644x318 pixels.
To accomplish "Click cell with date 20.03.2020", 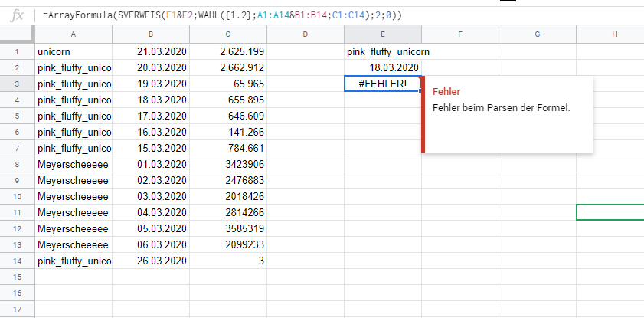I will point(151,67).
